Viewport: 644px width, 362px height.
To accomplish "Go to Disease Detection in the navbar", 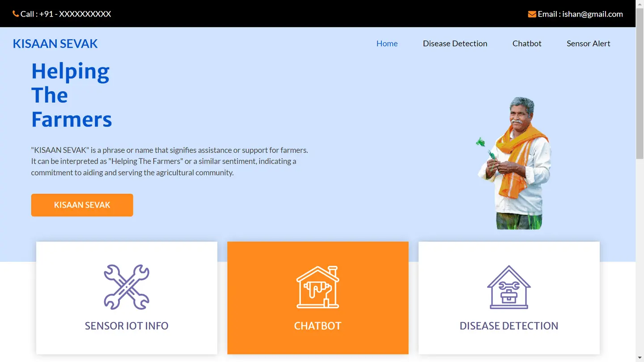I will coord(455,43).
